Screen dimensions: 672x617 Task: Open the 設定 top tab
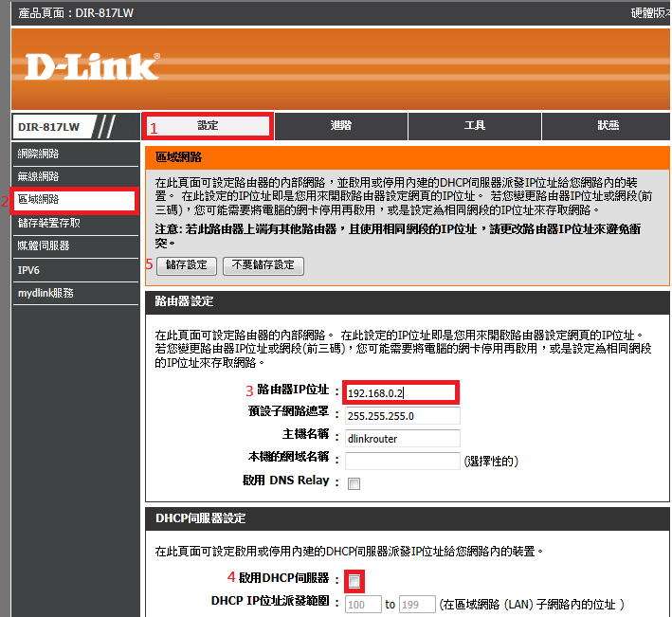(x=208, y=126)
